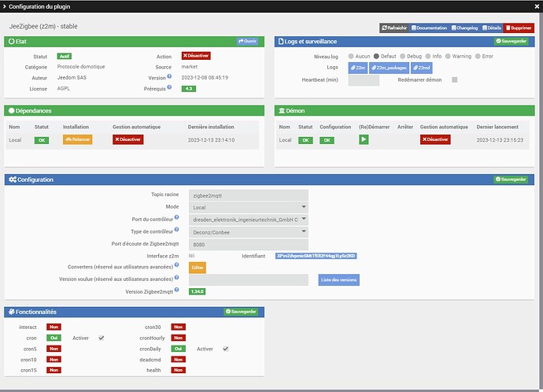543x392 pixels.
Task: Click the 1.34.0 Zigbee2mqtt version badge
Action: pyautogui.click(x=197, y=291)
